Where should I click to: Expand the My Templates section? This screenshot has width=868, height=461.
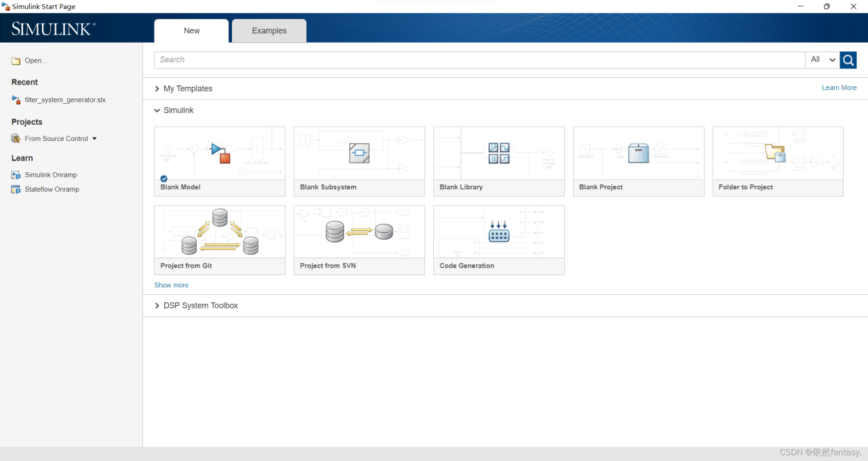point(157,89)
